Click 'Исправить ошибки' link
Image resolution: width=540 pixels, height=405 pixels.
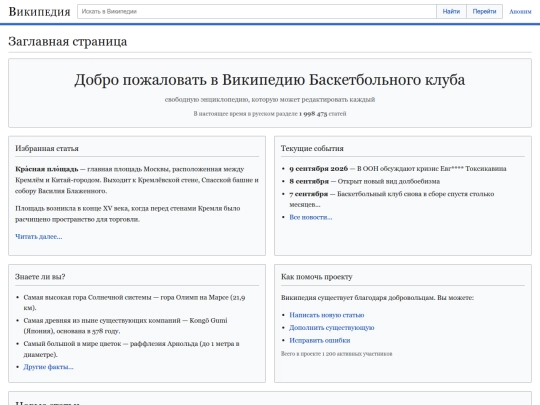click(x=320, y=340)
